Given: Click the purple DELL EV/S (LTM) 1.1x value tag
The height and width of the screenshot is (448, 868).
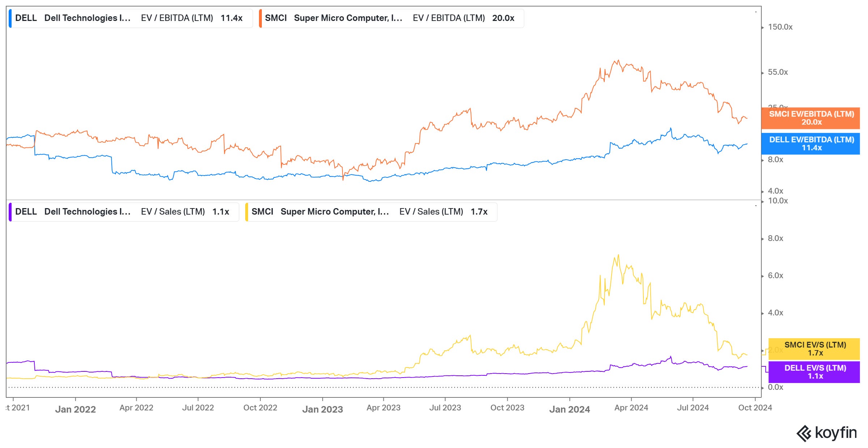Looking at the screenshot, I should 814,372.
